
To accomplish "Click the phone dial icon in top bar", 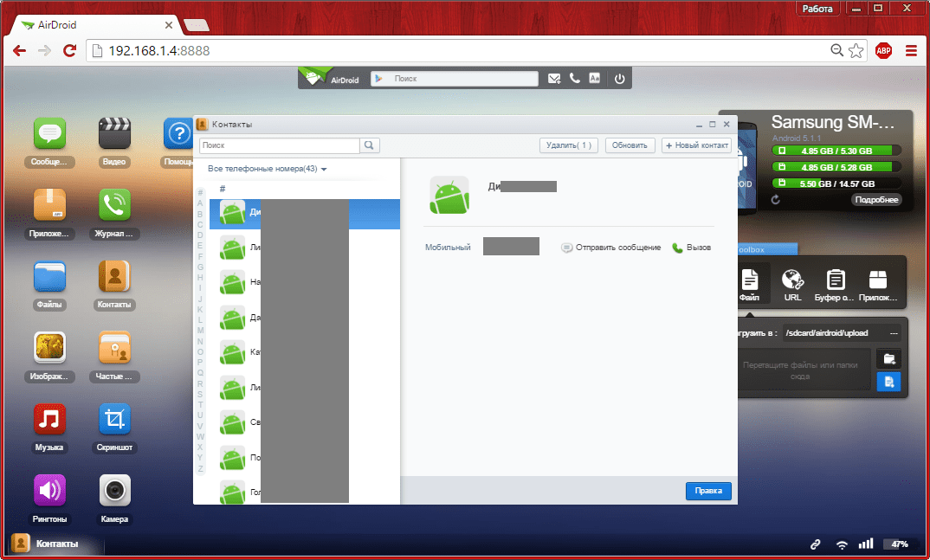I will coord(575,79).
